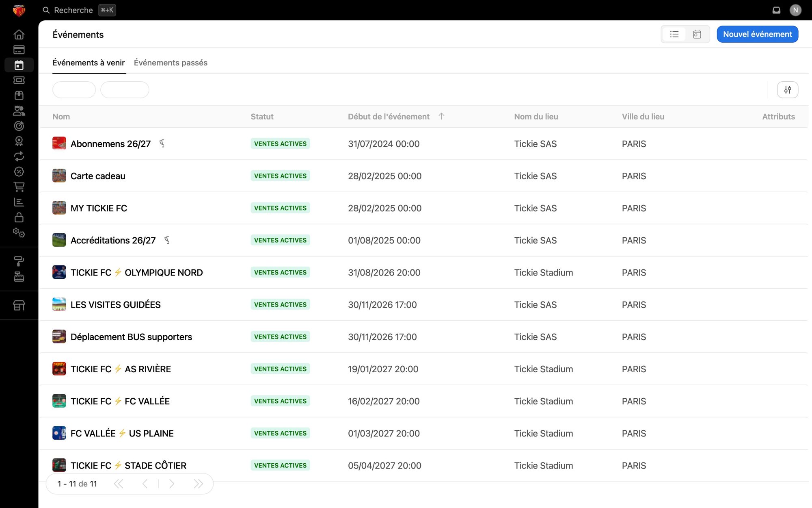The width and height of the screenshot is (812, 508).
Task: Open the inbox tray icon in top bar
Action: point(776,10)
